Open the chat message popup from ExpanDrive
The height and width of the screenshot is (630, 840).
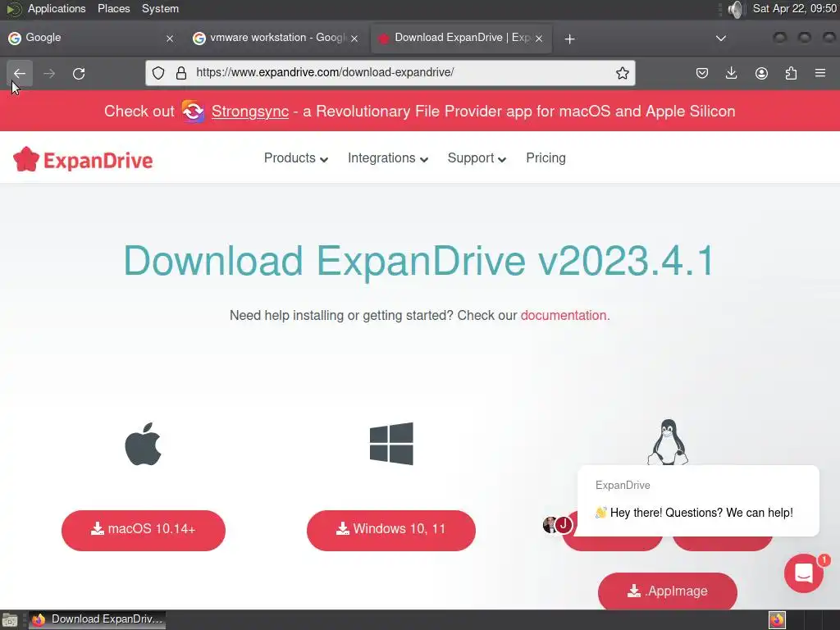tap(698, 501)
